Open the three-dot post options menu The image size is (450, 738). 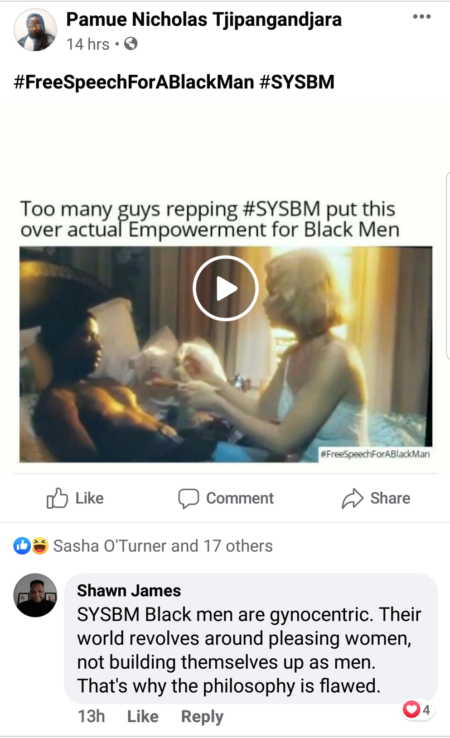pos(421,16)
